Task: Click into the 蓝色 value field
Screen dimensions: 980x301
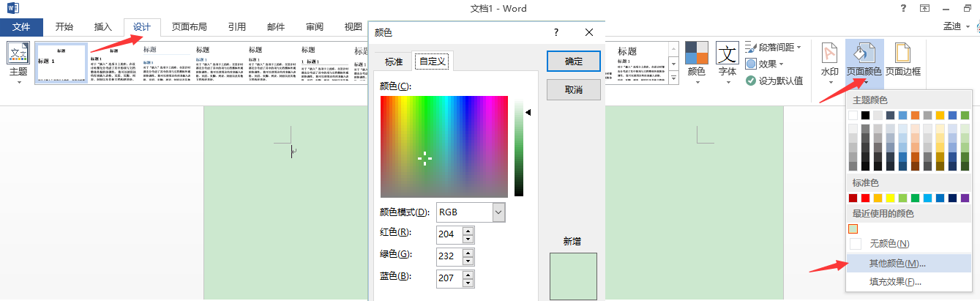Action: 448,278
